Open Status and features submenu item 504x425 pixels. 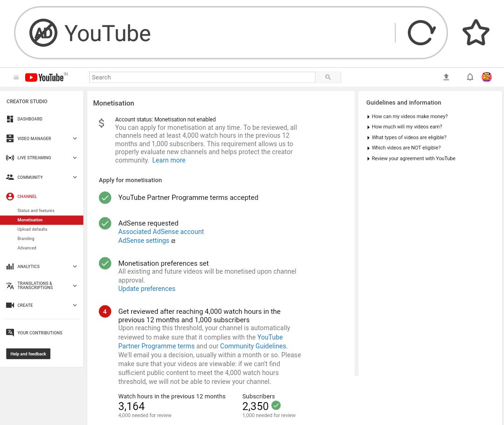[35, 211]
